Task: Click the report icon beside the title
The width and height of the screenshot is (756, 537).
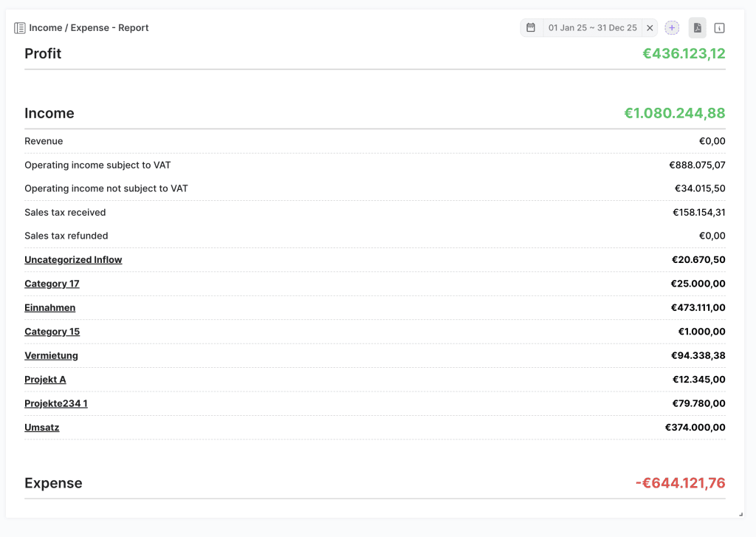Action: (20, 28)
